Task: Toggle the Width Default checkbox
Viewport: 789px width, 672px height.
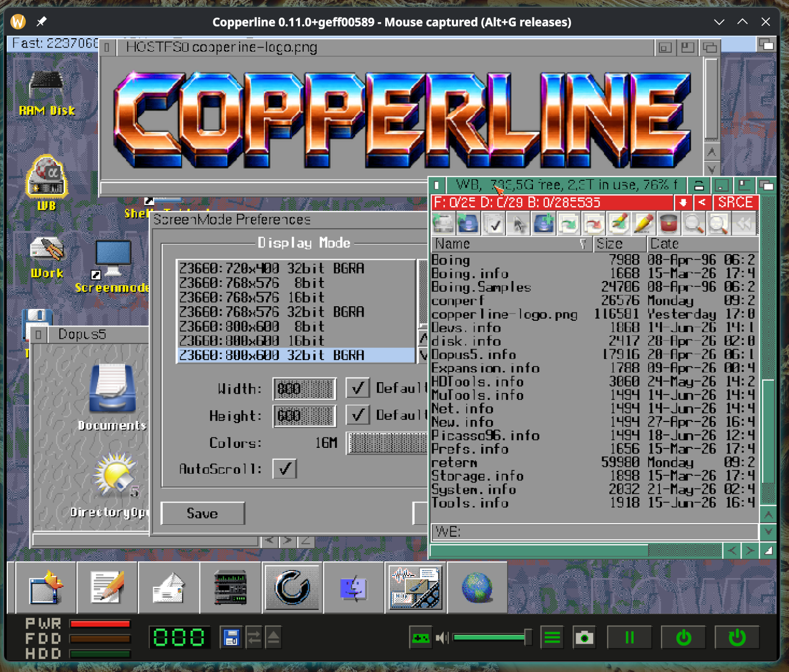Action: [357, 388]
